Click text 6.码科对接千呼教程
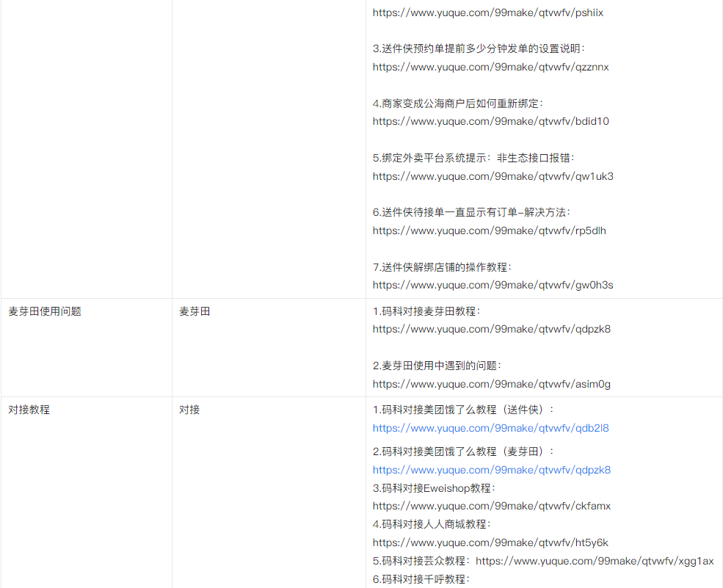723x588 pixels. point(421,579)
